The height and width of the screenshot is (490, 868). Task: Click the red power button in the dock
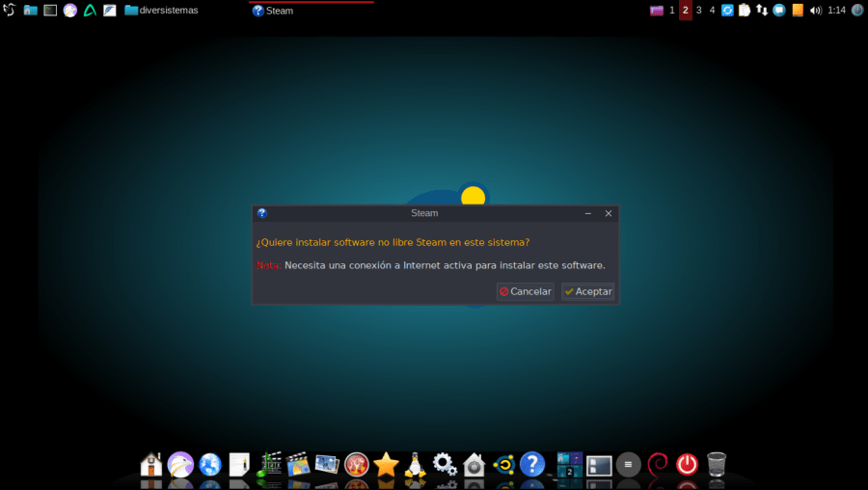click(x=687, y=465)
